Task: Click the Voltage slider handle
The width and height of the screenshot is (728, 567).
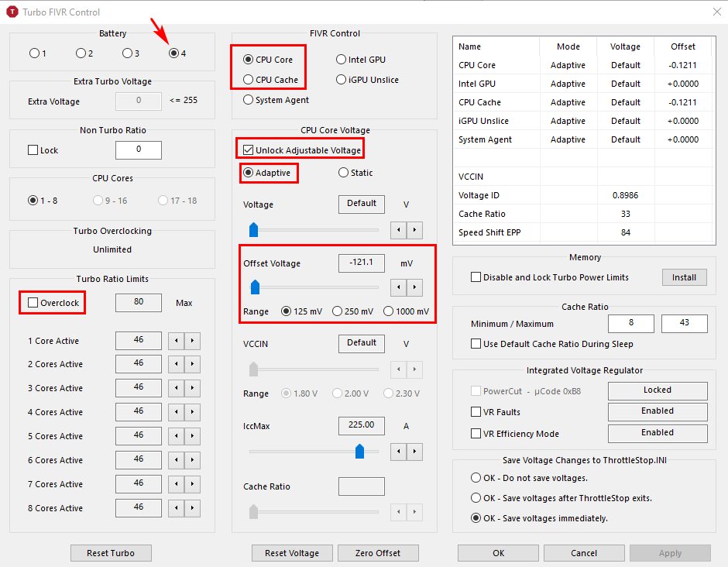Action: click(x=253, y=229)
